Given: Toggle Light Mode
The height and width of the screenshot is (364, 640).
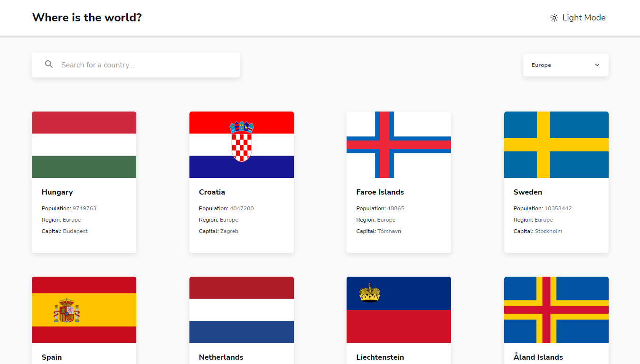Looking at the screenshot, I should click(577, 18).
